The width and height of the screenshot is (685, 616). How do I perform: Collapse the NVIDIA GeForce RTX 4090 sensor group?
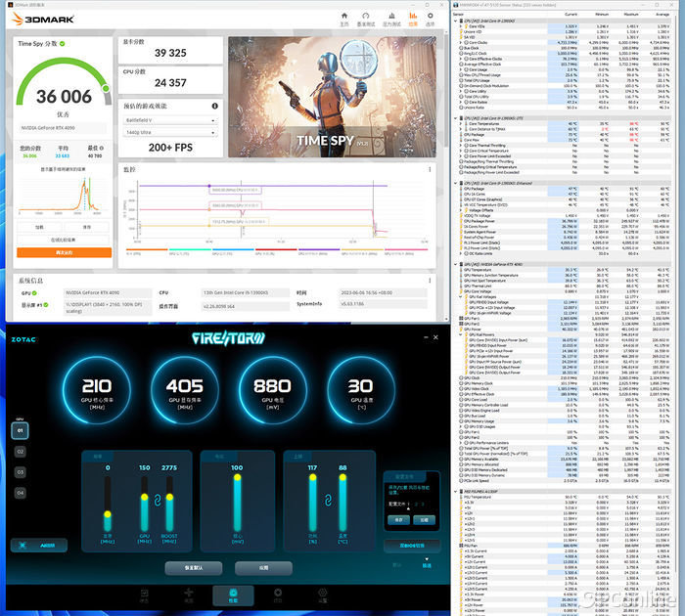[456, 264]
